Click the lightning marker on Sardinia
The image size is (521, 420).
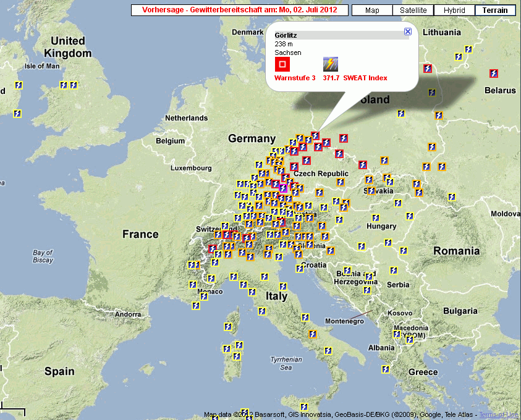pyautogui.click(x=236, y=356)
